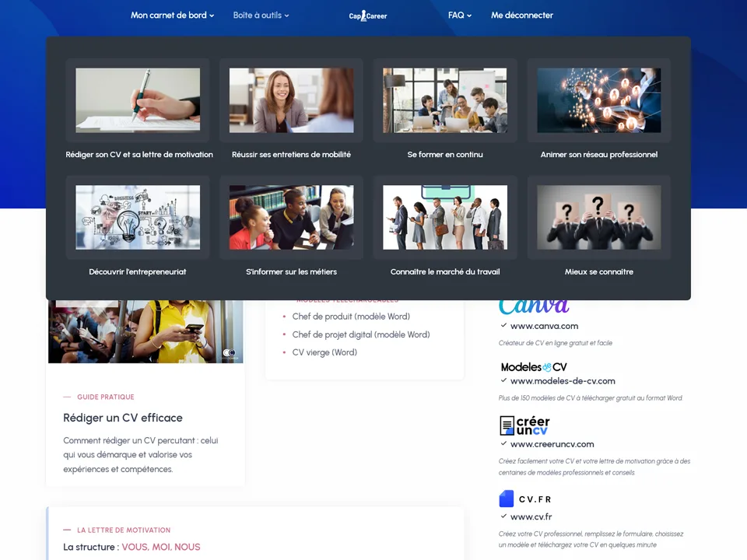Viewport: 747px width, 560px height.
Task: Open Découvrir l'entrepreneuriat lightbulb image
Action: tap(138, 217)
